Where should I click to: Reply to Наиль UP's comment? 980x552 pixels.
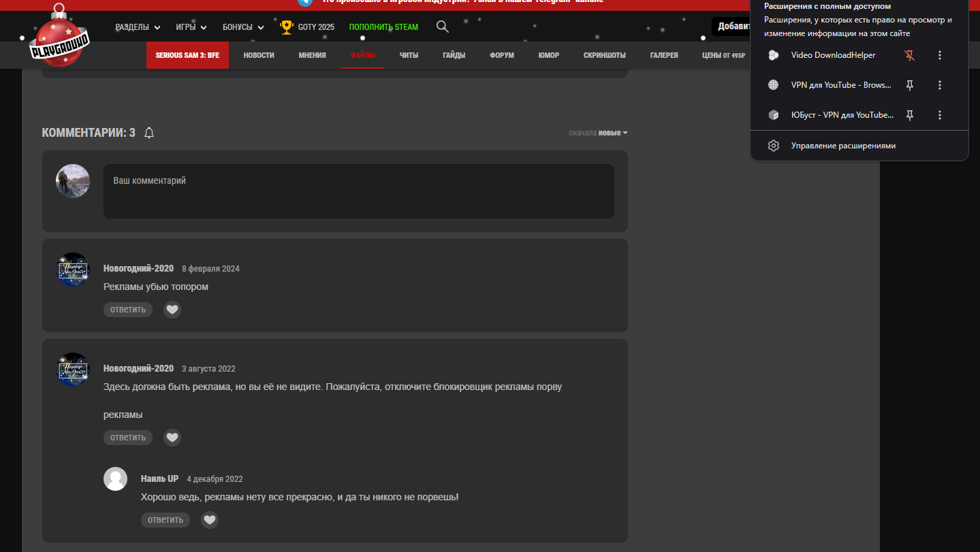165,520
